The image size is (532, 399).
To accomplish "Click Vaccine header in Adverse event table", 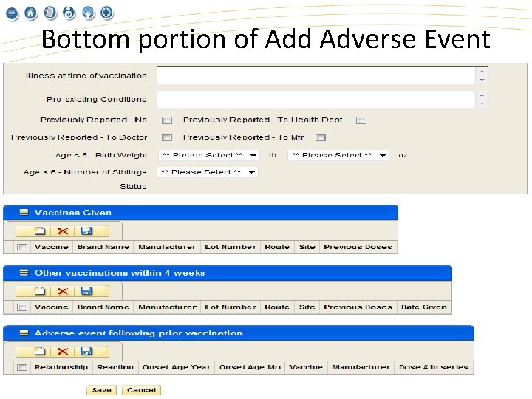I will click(306, 367).
